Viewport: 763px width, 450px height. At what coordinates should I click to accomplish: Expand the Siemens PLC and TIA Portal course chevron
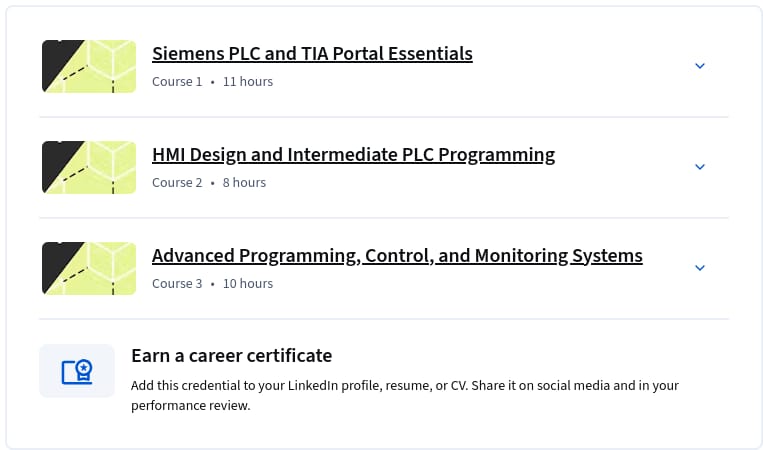pos(700,66)
